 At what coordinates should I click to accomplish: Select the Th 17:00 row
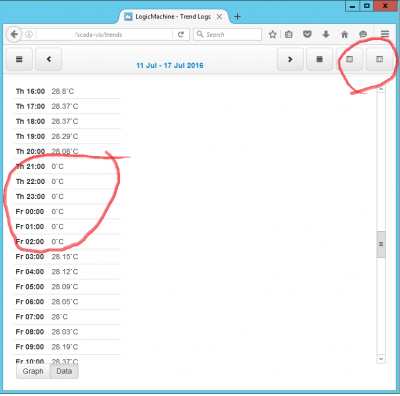pos(67,106)
